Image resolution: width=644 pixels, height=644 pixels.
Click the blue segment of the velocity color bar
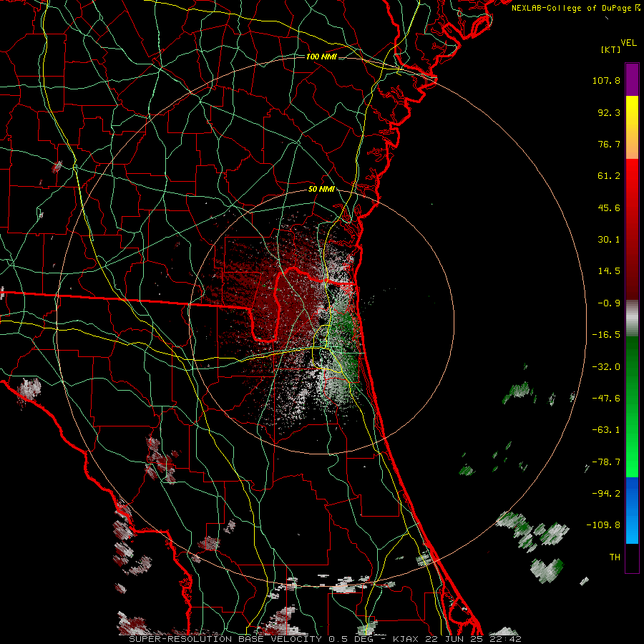pyautogui.click(x=632, y=510)
